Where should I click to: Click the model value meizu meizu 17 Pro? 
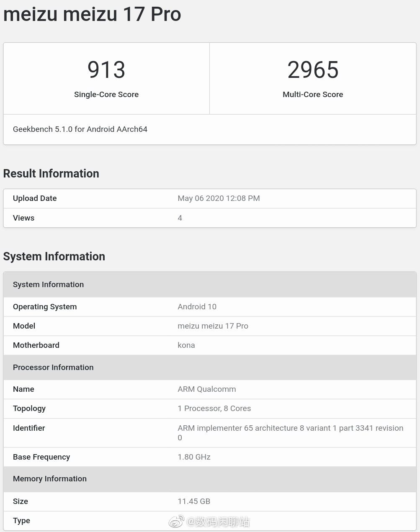[x=213, y=326]
